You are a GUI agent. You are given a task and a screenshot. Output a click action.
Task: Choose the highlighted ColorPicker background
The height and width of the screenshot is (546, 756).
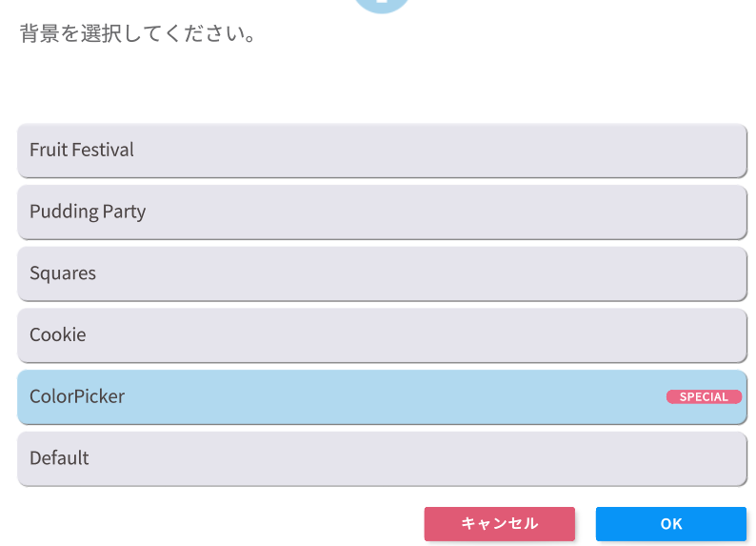pyautogui.click(x=382, y=397)
